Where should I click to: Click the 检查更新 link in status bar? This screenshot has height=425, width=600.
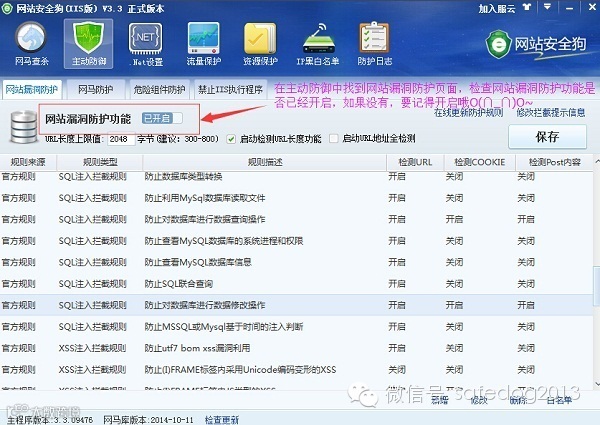(222, 420)
